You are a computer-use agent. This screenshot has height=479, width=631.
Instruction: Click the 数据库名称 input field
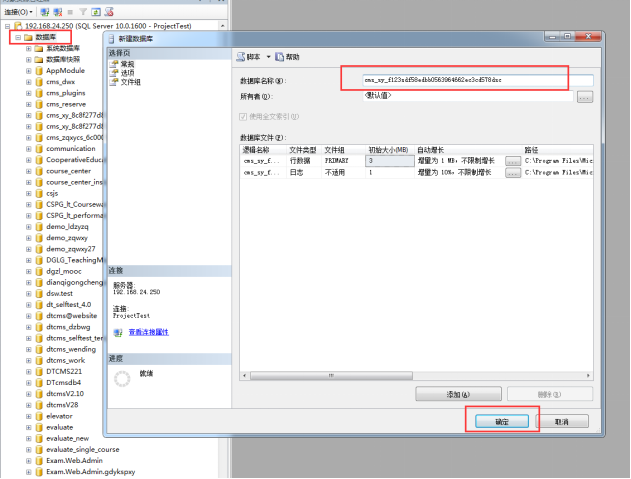point(467,79)
